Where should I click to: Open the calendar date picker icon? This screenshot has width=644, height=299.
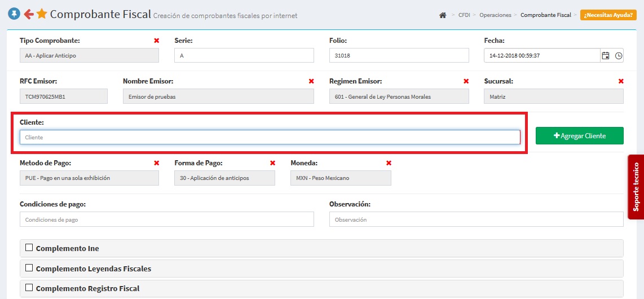click(x=606, y=55)
